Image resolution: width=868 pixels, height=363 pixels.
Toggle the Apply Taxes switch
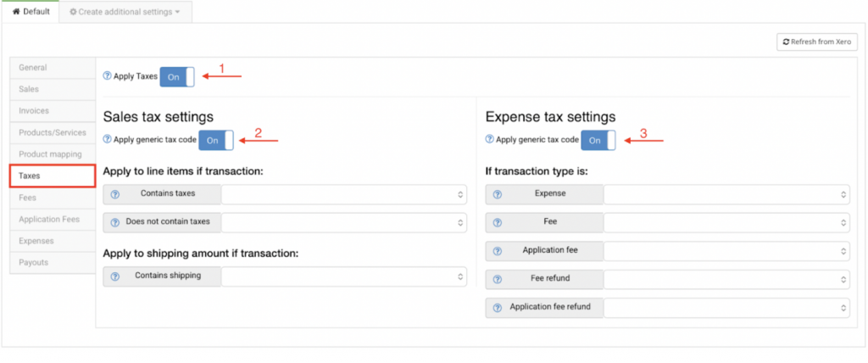click(176, 76)
